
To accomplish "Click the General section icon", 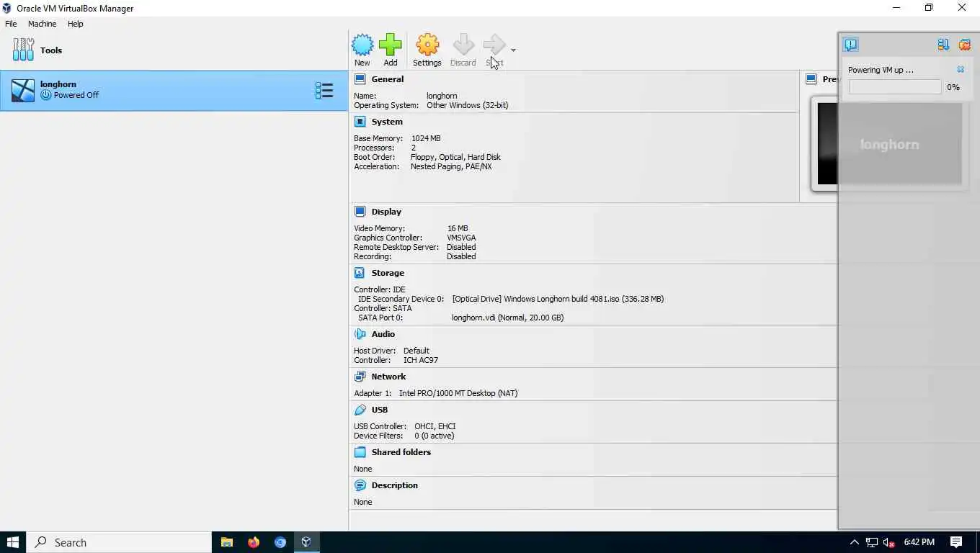I will pyautogui.click(x=360, y=79).
